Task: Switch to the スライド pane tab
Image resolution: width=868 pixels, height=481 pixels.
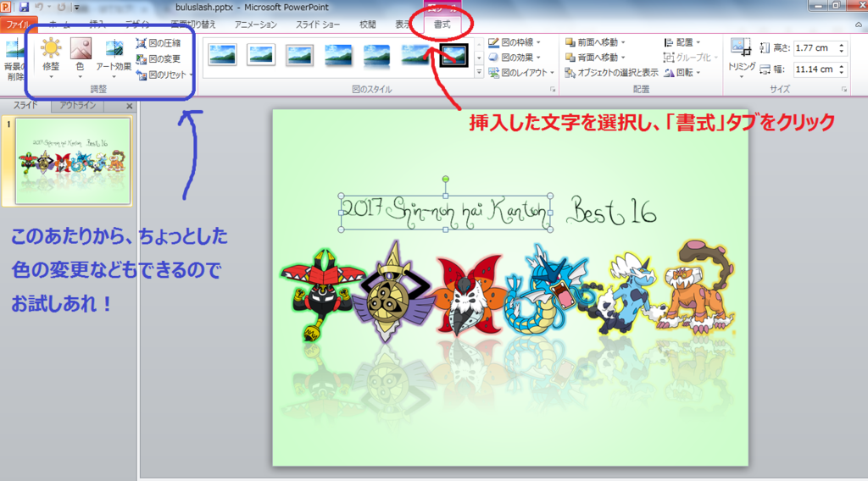Action: click(25, 105)
